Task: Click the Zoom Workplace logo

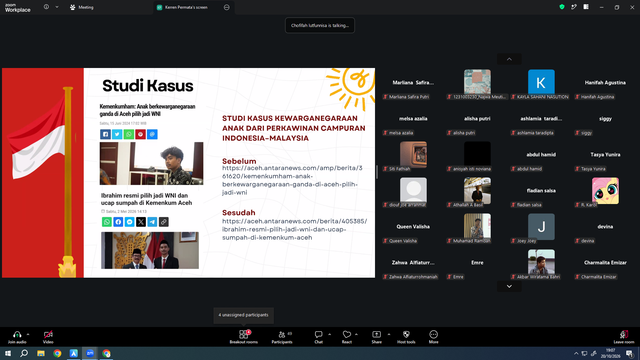Action: (18, 8)
